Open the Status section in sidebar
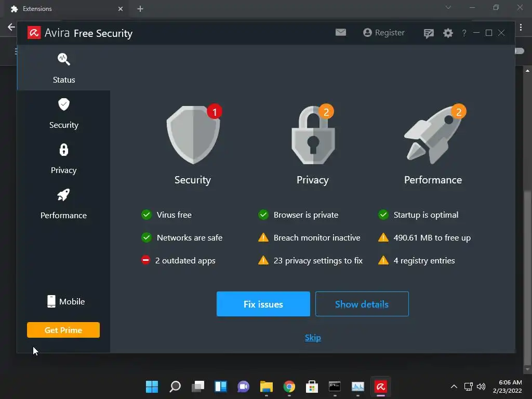 click(x=64, y=68)
